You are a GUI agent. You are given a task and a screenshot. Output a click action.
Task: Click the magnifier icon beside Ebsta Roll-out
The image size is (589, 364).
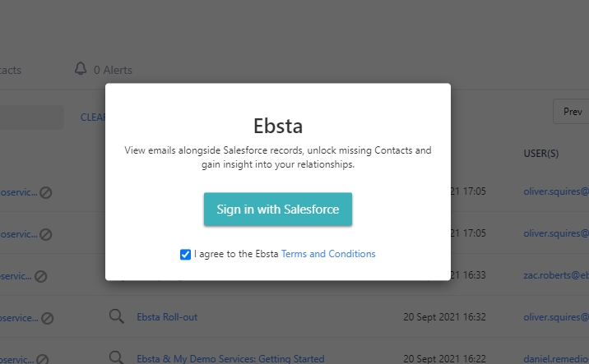coord(117,316)
